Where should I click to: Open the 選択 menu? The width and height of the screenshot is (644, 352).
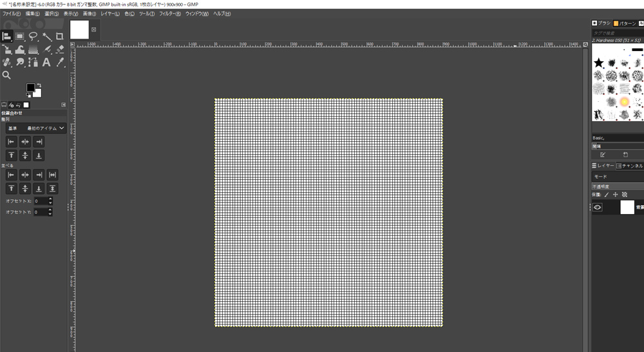52,14
